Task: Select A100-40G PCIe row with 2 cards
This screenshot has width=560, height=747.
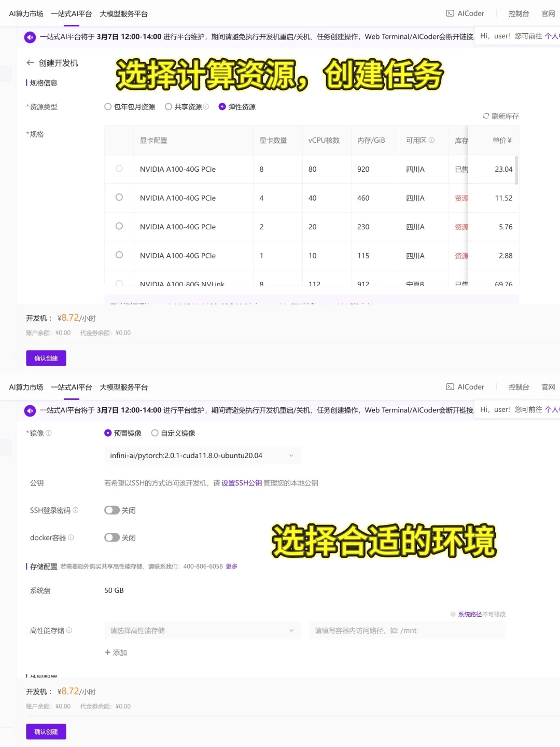Action: pos(119,226)
